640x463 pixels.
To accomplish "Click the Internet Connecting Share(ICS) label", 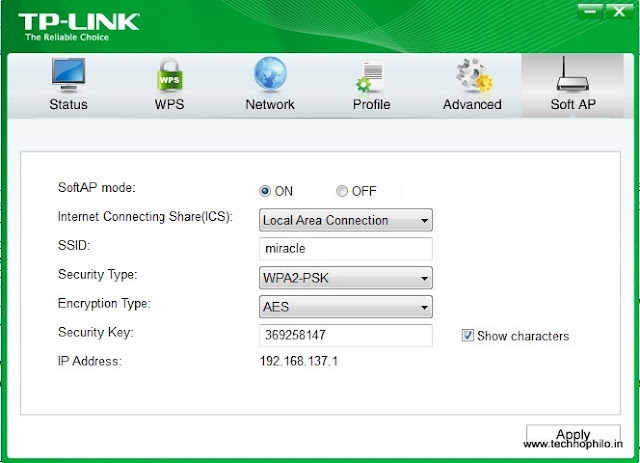I will (x=145, y=216).
